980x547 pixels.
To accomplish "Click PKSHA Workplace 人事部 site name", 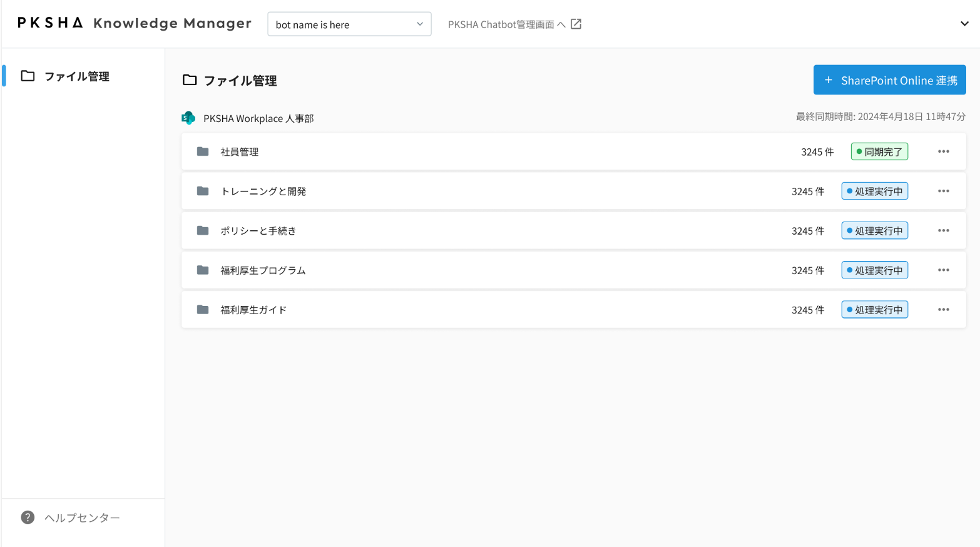I will point(258,118).
